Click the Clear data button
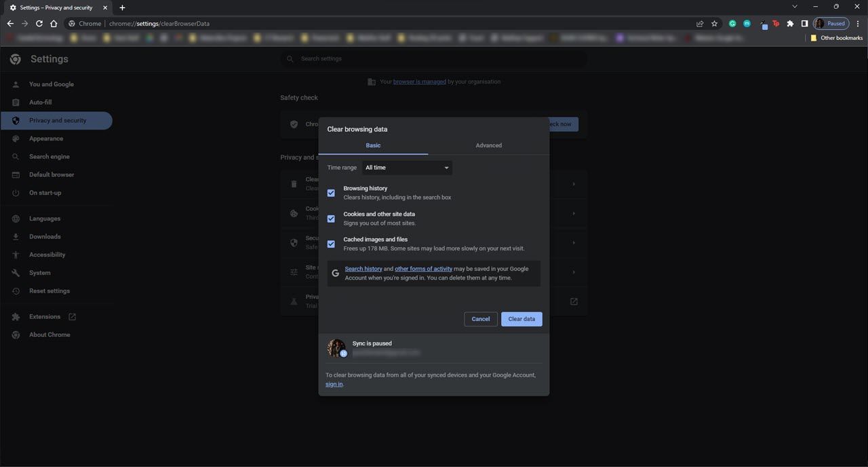The height and width of the screenshot is (467, 868). (x=521, y=319)
